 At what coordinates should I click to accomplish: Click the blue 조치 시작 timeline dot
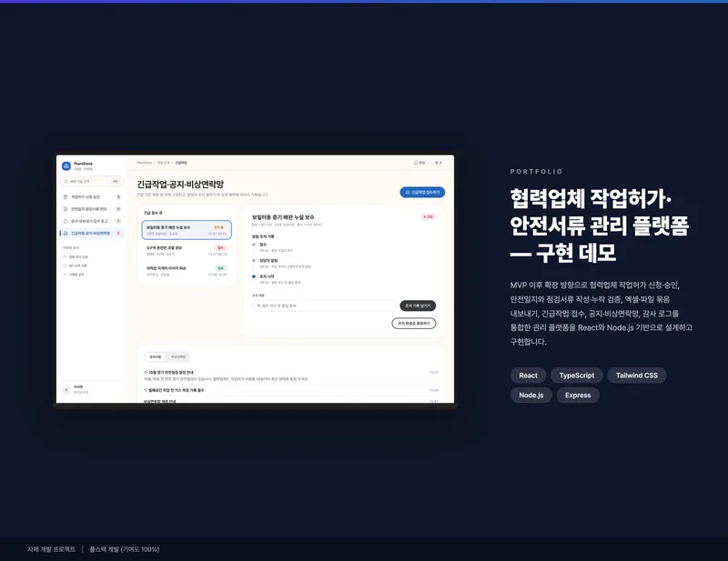click(x=254, y=276)
